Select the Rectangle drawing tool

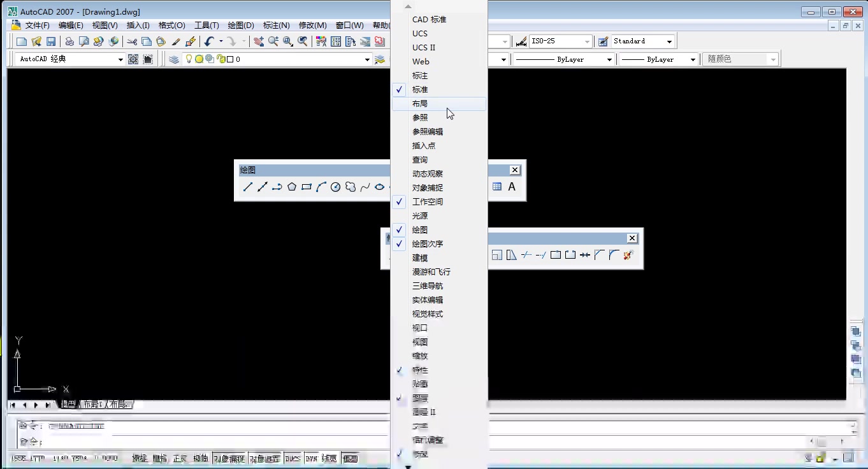307,187
